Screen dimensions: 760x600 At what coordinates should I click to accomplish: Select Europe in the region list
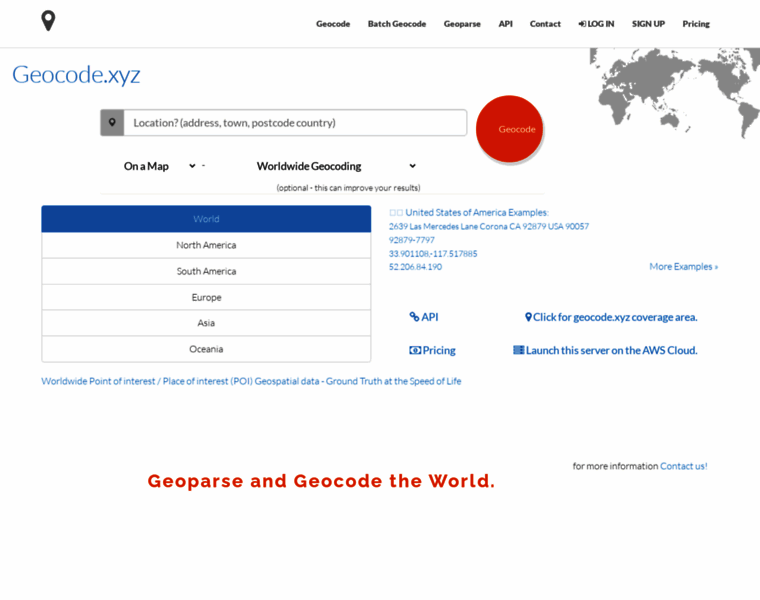206,298
